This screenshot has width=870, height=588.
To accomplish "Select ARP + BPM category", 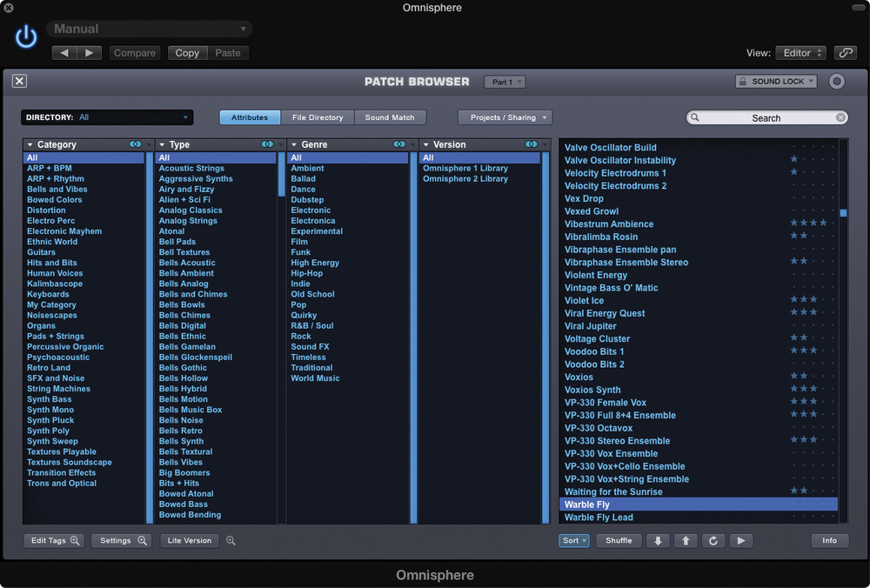I will (50, 168).
